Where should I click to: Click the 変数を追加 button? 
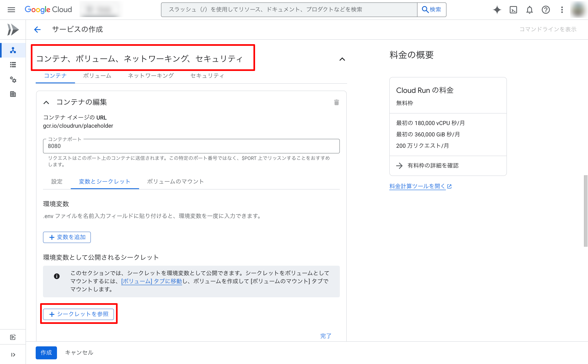coord(67,237)
